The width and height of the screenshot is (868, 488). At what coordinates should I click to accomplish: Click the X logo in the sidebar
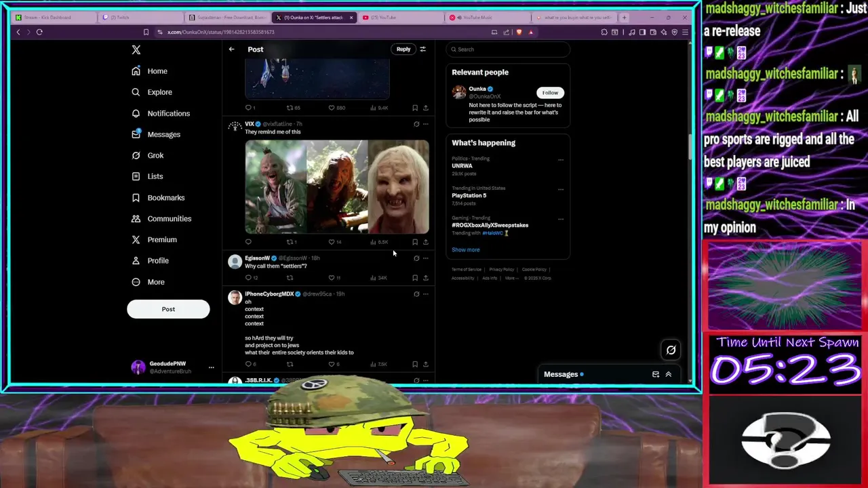tap(136, 50)
